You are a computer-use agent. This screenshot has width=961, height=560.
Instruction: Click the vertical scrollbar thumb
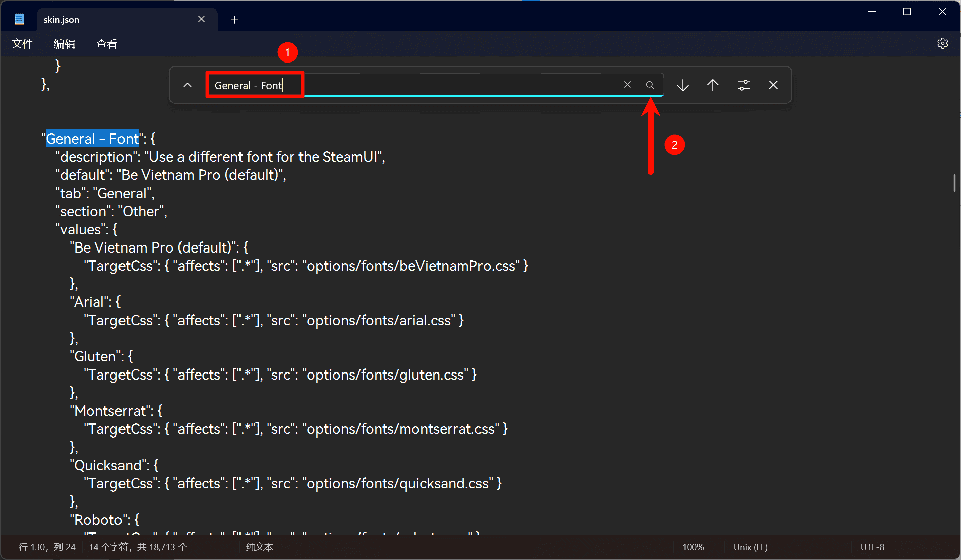pos(954,182)
